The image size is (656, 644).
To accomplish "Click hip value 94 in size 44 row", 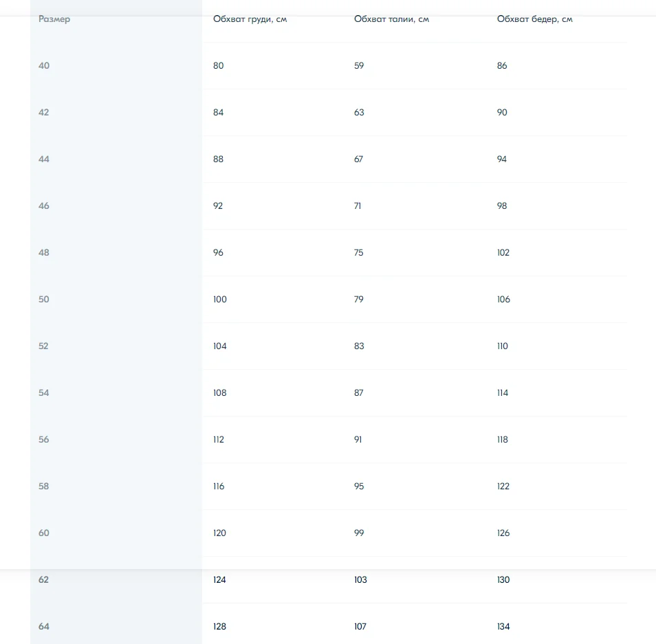I will click(x=501, y=159).
